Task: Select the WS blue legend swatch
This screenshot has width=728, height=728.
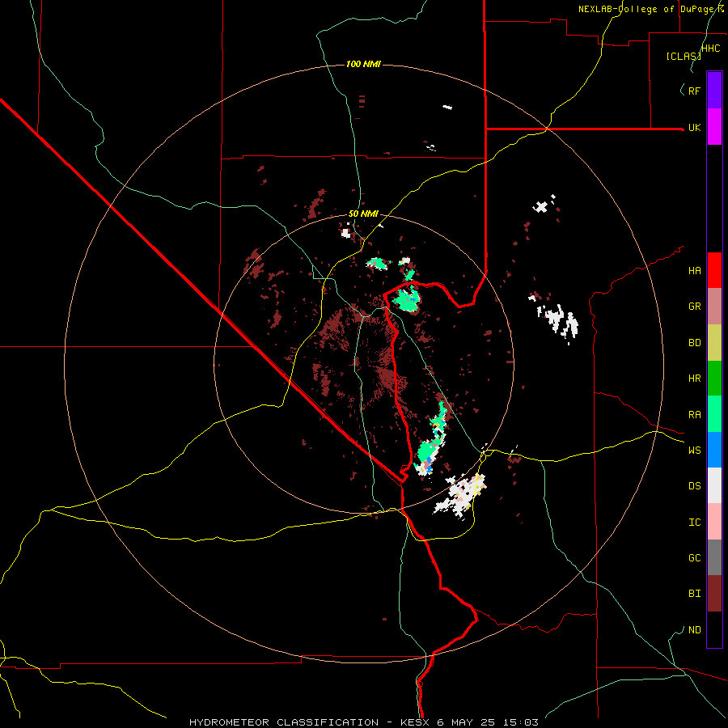Action: (x=714, y=450)
